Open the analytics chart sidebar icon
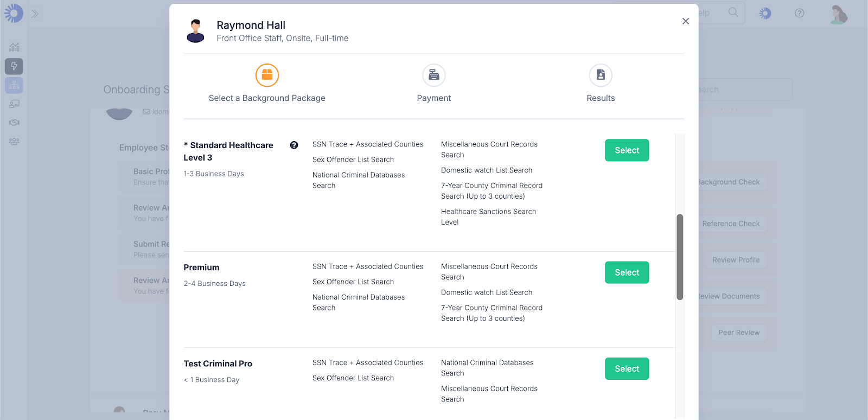Viewport: 868px width, 420px height. (x=14, y=47)
